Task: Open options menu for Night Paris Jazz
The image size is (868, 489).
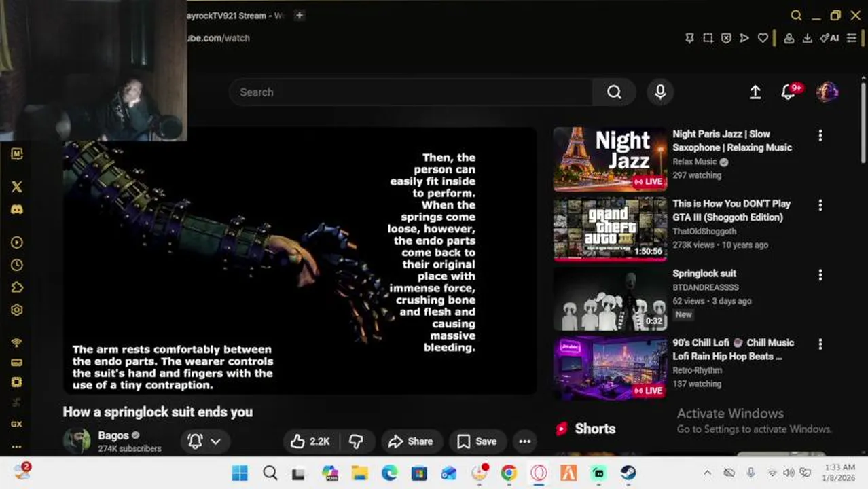Action: point(820,135)
